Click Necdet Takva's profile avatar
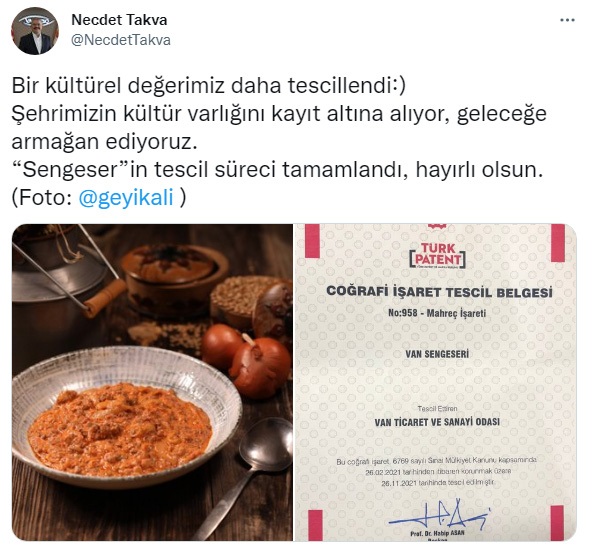593x552 pixels. point(35,31)
